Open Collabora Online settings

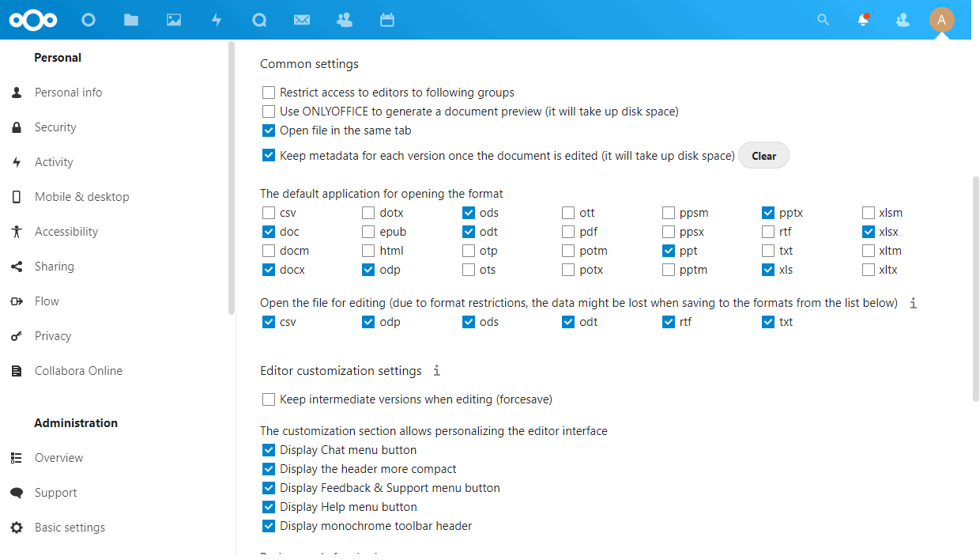(x=78, y=371)
